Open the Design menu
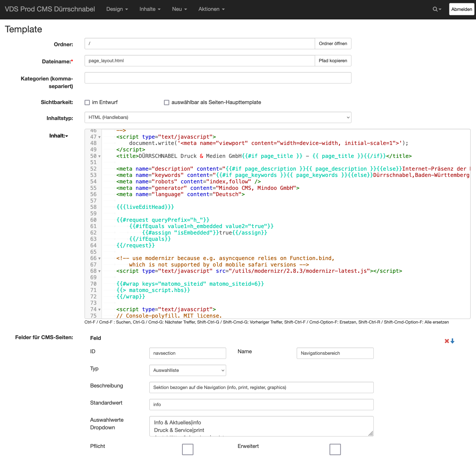 point(117,9)
